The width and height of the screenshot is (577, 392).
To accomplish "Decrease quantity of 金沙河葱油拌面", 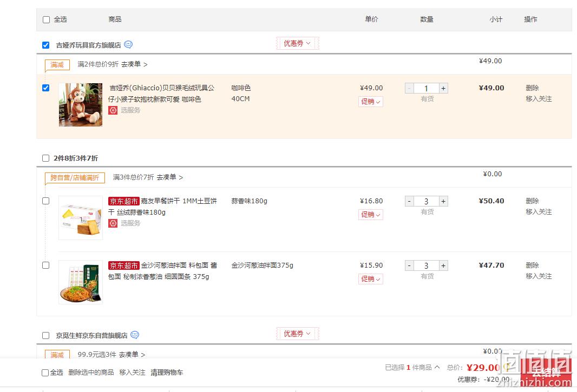I will pos(409,265).
